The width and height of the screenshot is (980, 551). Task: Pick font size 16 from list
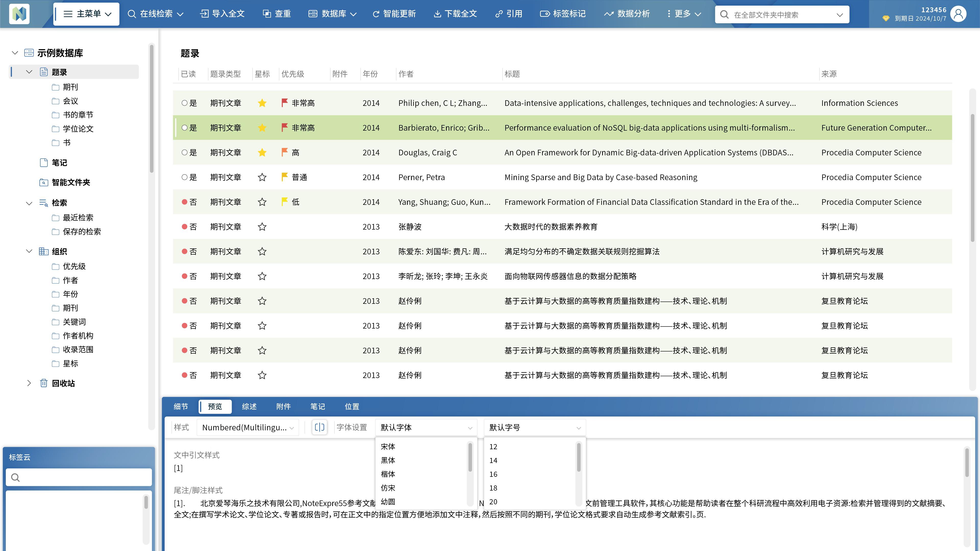click(x=493, y=474)
